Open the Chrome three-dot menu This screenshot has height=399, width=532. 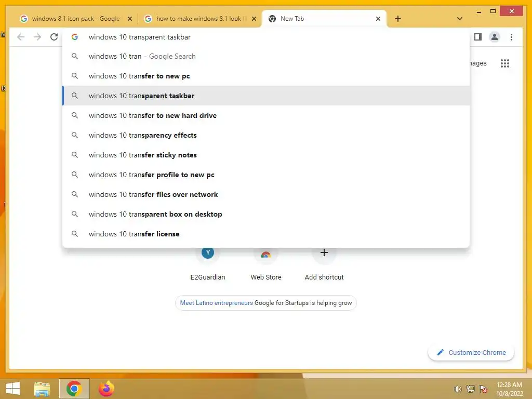point(511,37)
